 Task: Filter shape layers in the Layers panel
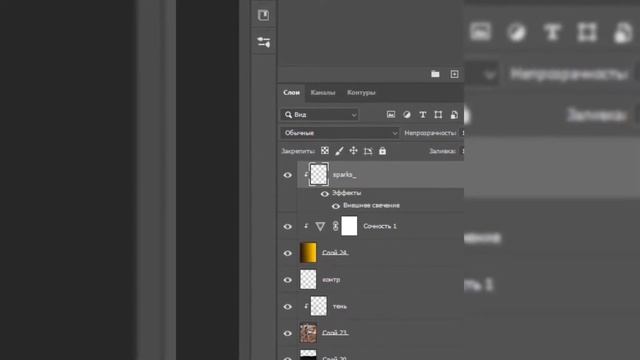438,115
